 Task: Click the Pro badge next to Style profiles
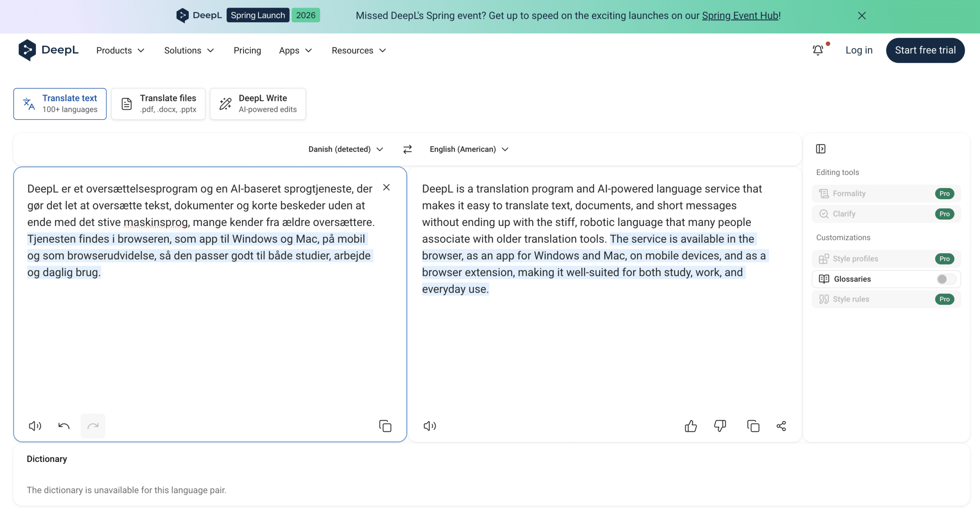point(944,259)
